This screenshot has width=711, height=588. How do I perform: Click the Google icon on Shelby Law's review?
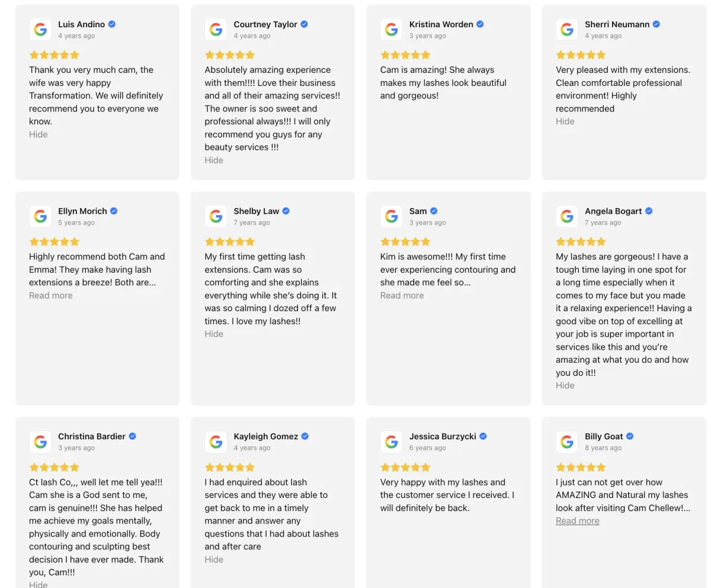pos(216,216)
